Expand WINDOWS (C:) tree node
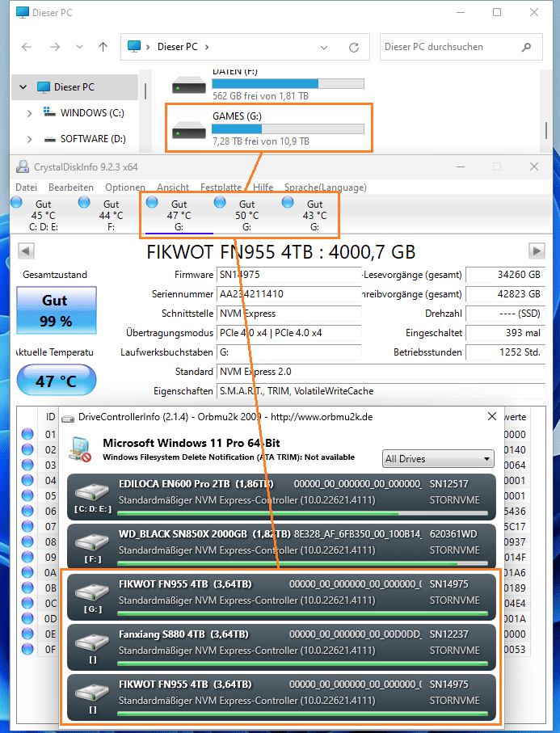Screen dimensions: 560x733 coord(29,113)
